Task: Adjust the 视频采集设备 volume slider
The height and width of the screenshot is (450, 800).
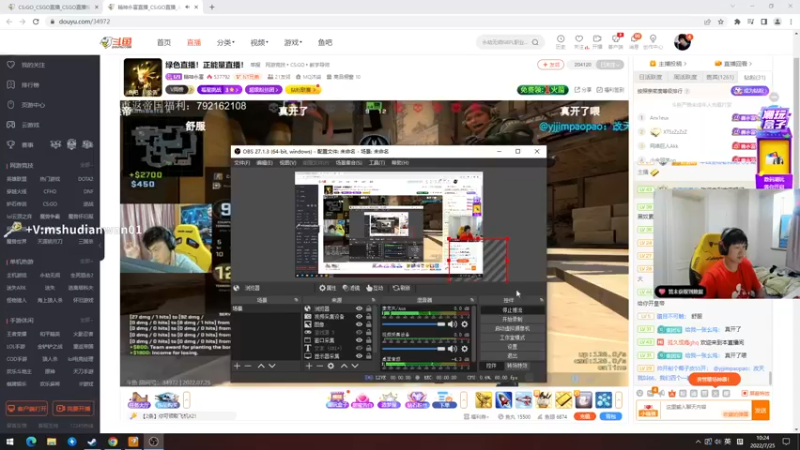Action: point(414,349)
